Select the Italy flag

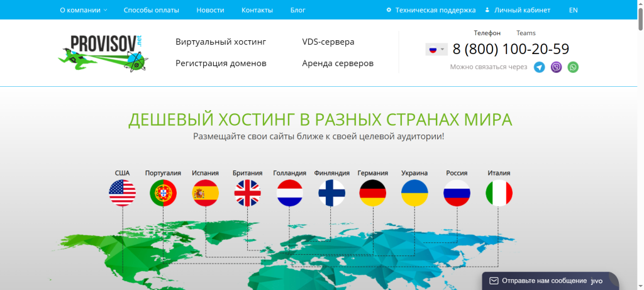pyautogui.click(x=499, y=192)
